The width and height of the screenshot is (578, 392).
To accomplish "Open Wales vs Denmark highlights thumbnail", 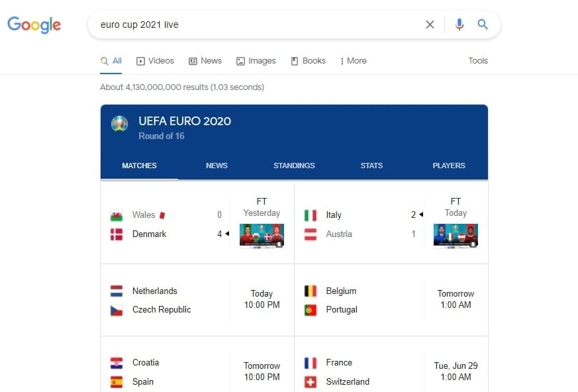I will 262,236.
